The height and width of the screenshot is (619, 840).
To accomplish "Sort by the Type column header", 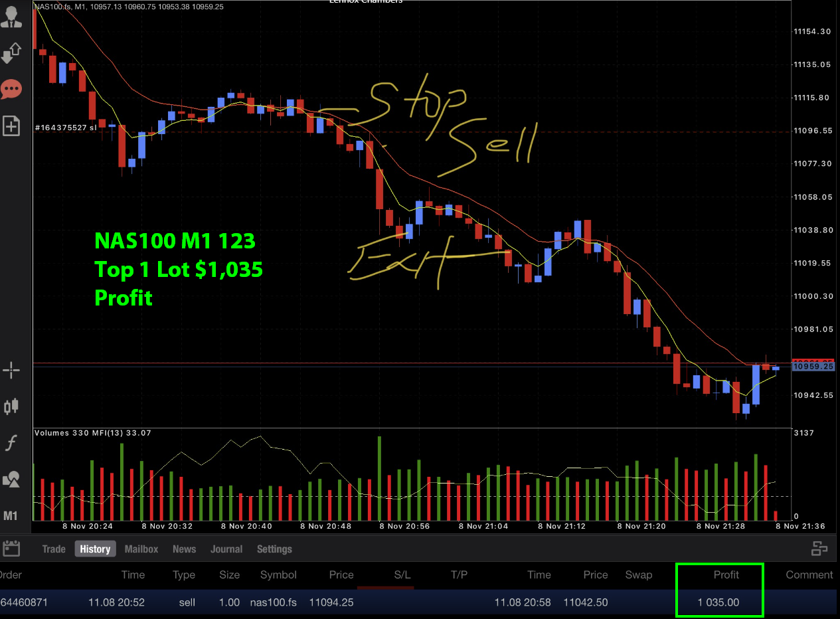I will [184, 575].
